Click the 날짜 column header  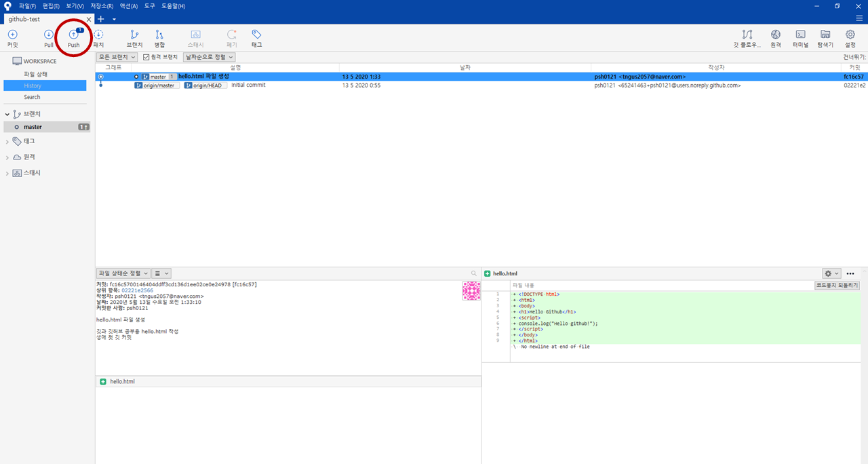pos(465,68)
